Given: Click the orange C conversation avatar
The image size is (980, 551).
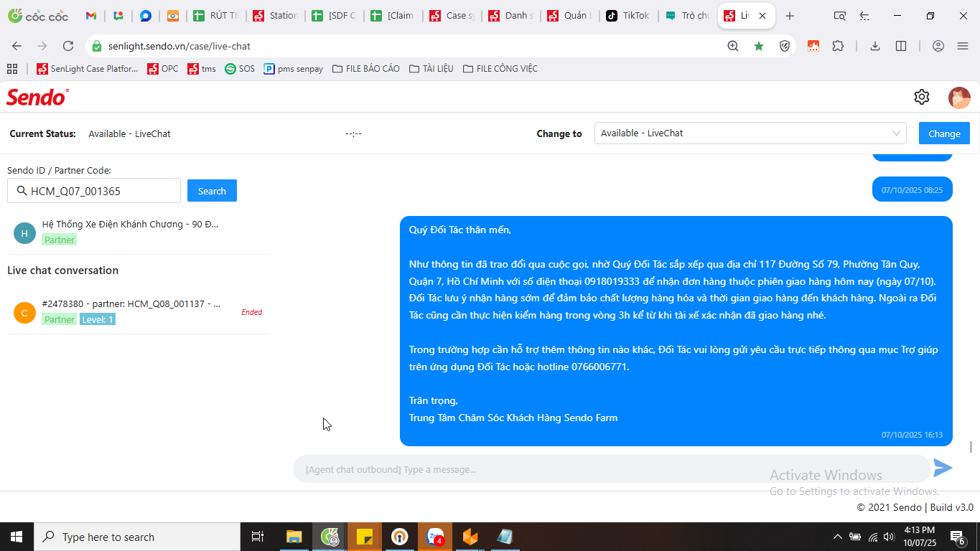Looking at the screenshot, I should (24, 312).
